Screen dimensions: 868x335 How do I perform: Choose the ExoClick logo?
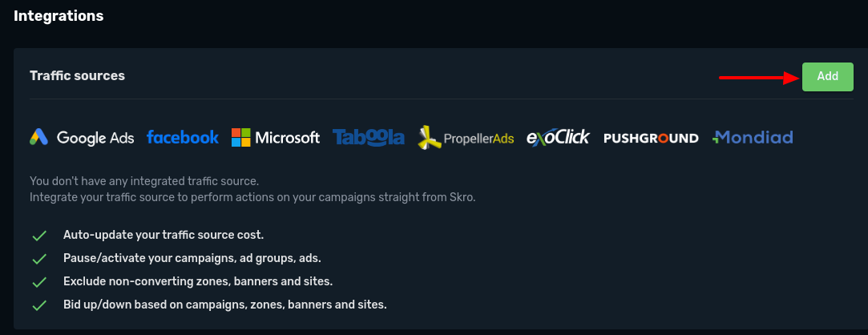558,138
